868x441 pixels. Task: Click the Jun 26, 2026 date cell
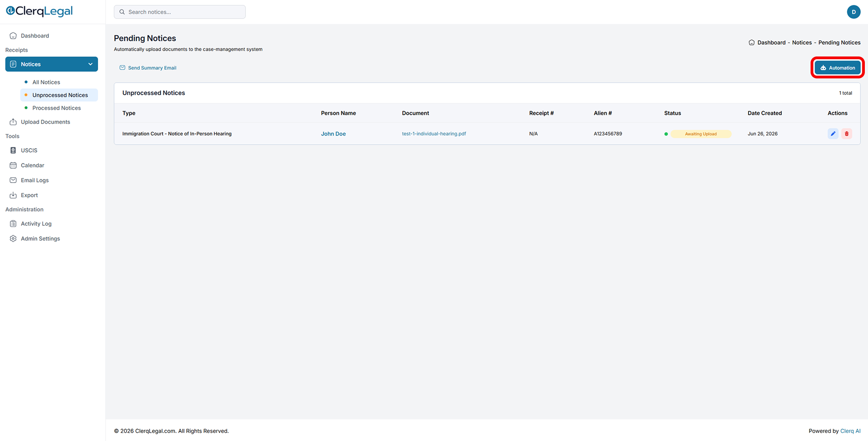pos(763,134)
